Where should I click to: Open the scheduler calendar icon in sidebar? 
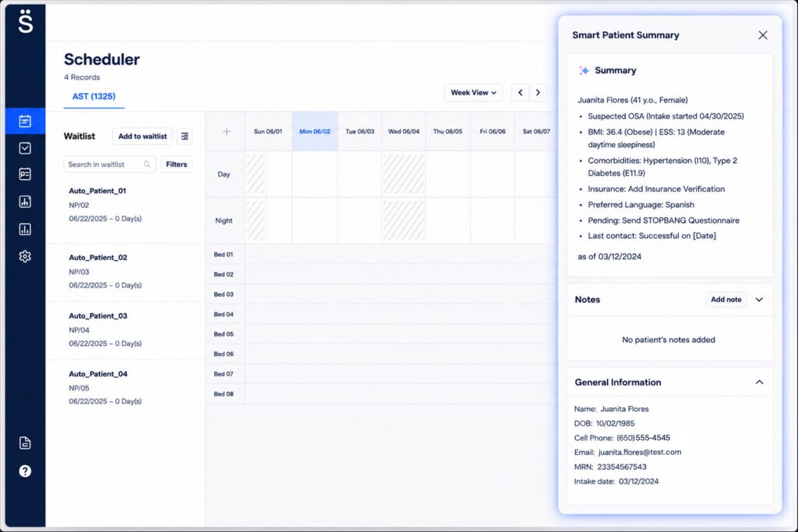pyautogui.click(x=25, y=121)
